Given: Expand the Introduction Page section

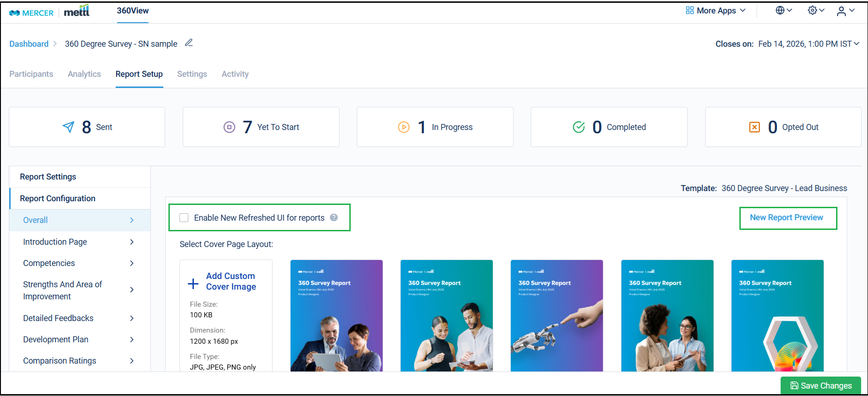Looking at the screenshot, I should (x=79, y=242).
